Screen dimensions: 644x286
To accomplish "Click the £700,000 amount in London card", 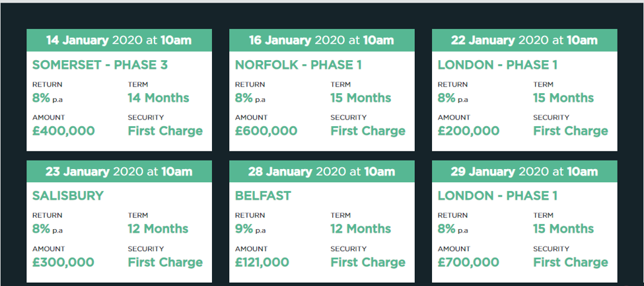I will tap(468, 262).
